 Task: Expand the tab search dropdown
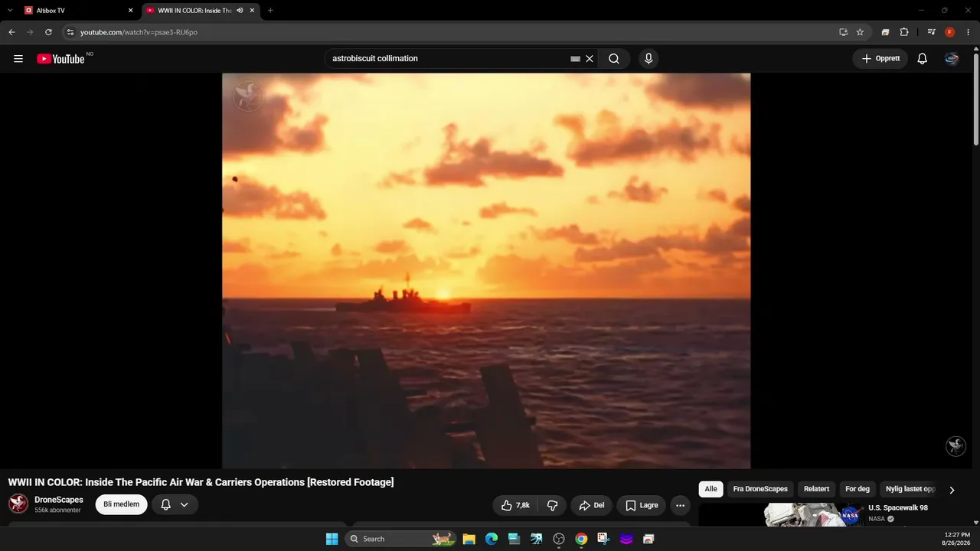[10, 11]
